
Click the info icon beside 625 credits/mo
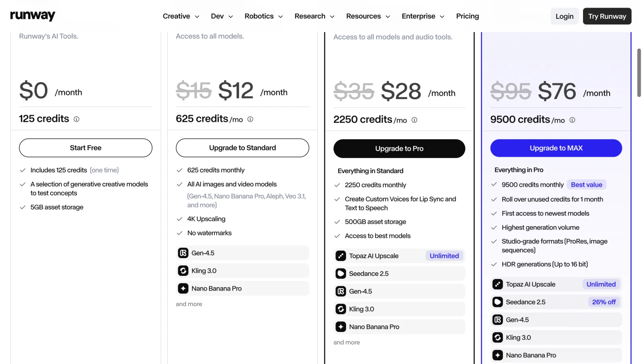[250, 119]
